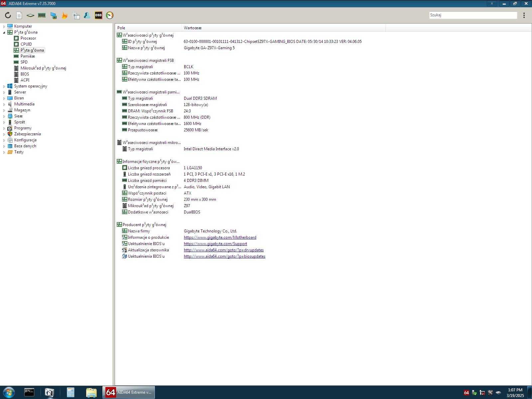
Task: Select the ID płyty głównej row
Action: click(242, 42)
